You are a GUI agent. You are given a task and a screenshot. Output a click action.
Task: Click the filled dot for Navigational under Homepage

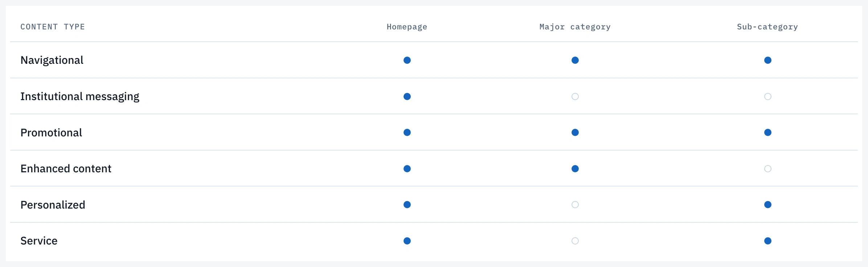(x=407, y=60)
